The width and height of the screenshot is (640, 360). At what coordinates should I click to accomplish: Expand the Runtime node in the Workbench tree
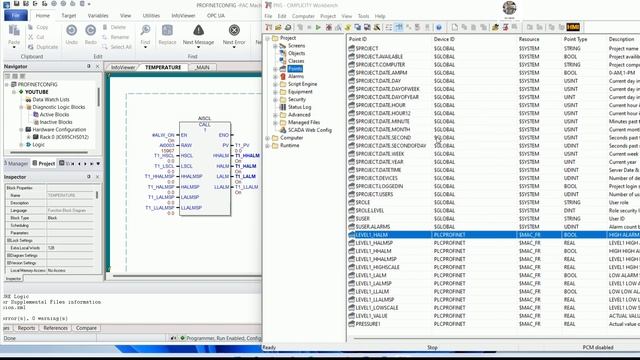268,146
